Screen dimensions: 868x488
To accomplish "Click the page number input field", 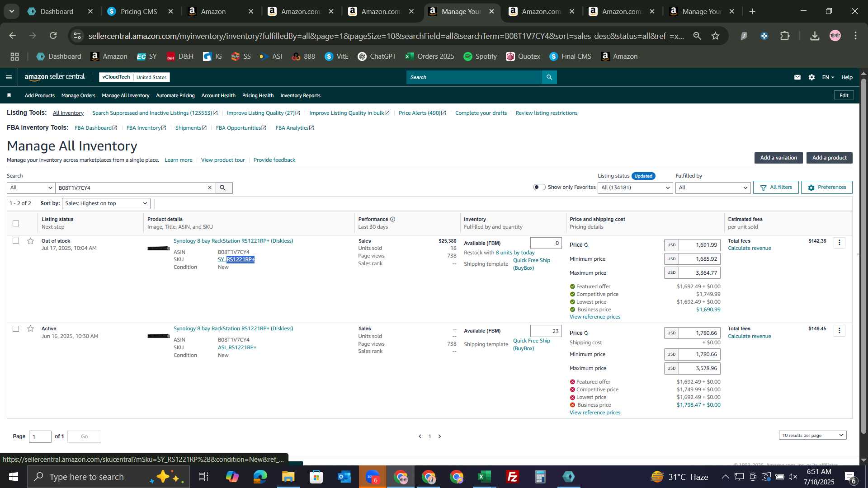I will pyautogui.click(x=40, y=436).
